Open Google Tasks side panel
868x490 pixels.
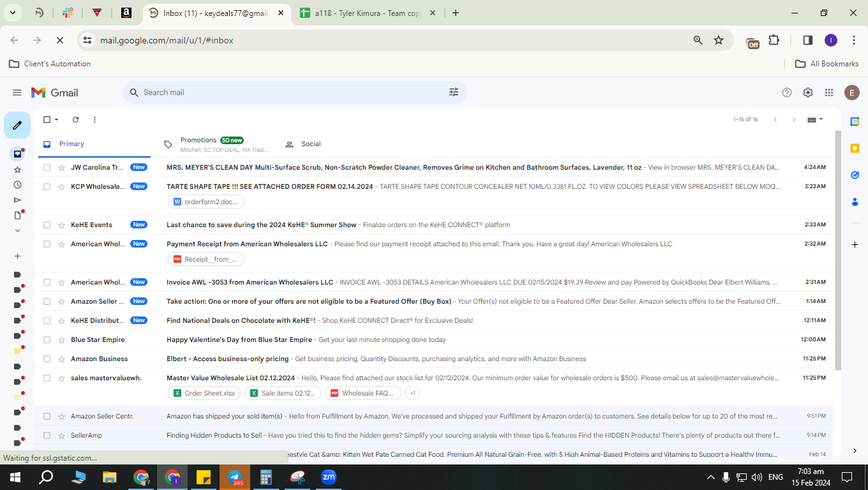point(855,175)
